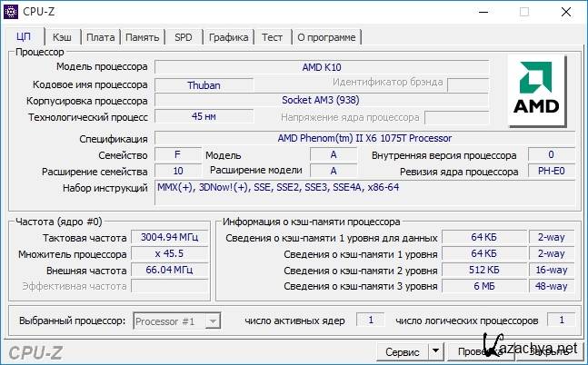This screenshot has height=365, width=588.
Task: Open the SPD tab
Action: coord(184,36)
